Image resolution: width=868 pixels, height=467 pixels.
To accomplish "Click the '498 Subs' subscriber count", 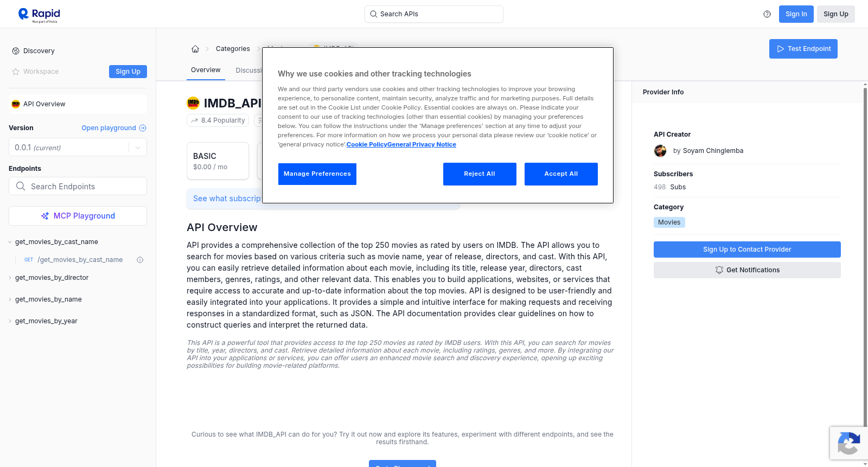I will [x=669, y=187].
